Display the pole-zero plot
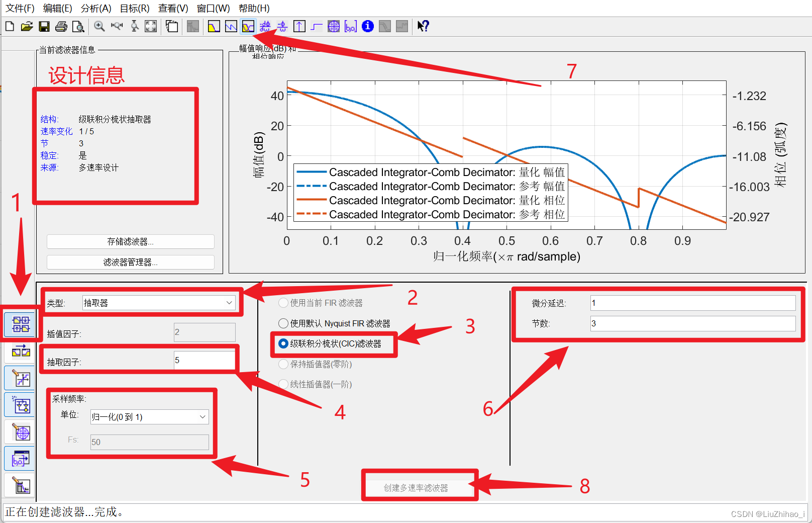 [x=334, y=26]
